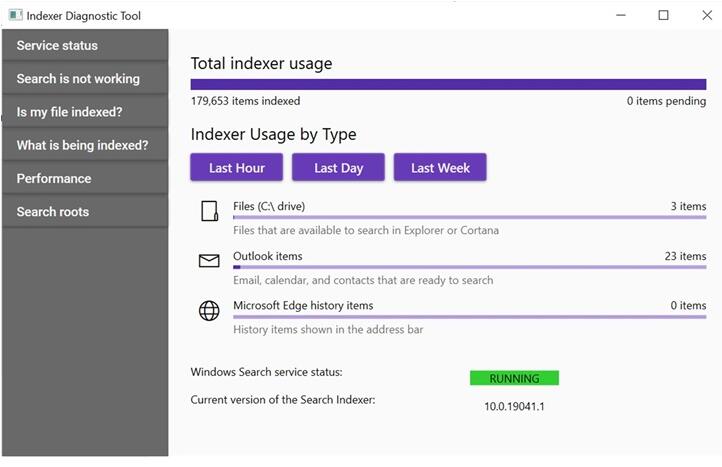Select Search roots in sidebar
Viewport: 722px width, 467px height.
point(85,211)
